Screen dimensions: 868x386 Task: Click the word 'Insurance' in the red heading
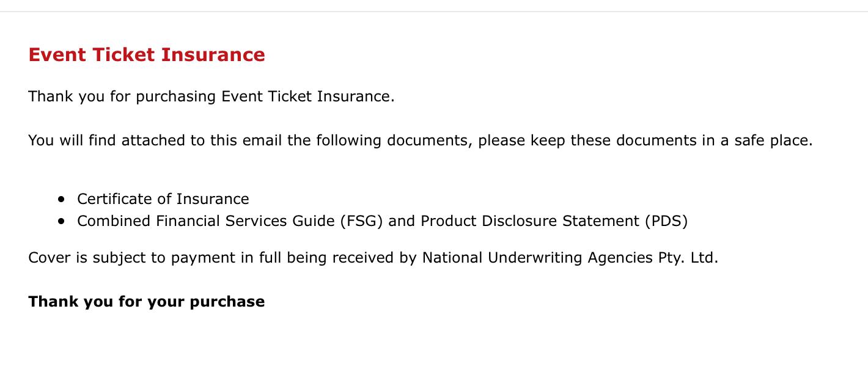(213, 55)
